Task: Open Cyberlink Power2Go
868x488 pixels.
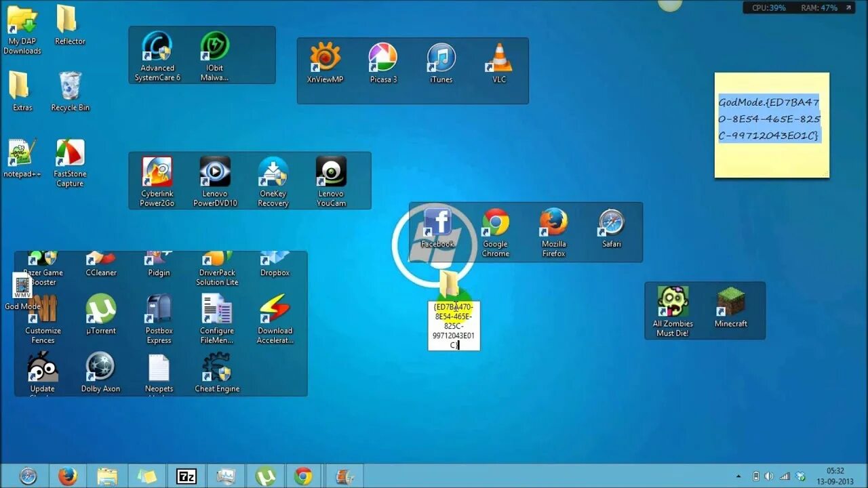Action: pyautogui.click(x=157, y=182)
